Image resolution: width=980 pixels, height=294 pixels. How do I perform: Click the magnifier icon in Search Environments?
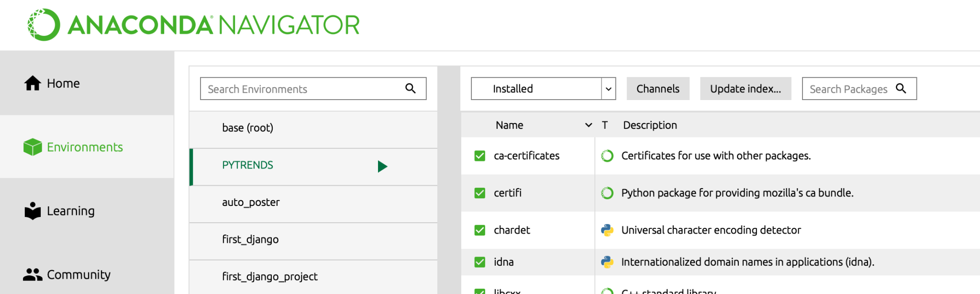click(410, 89)
